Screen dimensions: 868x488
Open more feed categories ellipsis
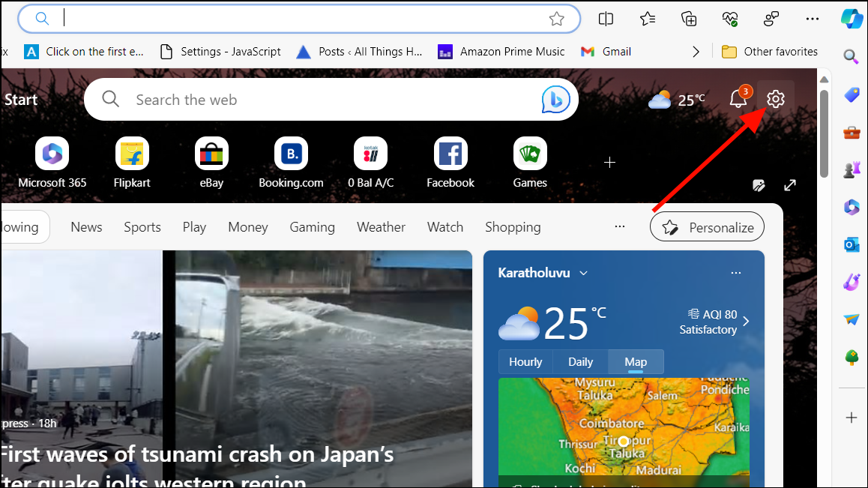(x=620, y=226)
